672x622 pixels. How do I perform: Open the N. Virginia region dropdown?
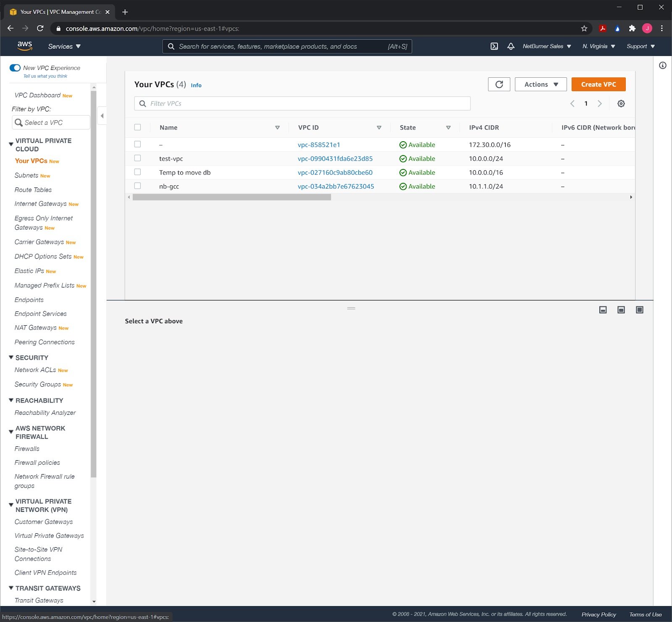[x=598, y=46]
